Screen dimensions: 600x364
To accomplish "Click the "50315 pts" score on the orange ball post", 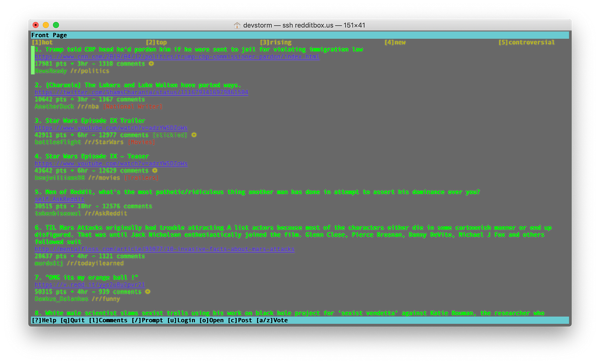I will point(50,291).
